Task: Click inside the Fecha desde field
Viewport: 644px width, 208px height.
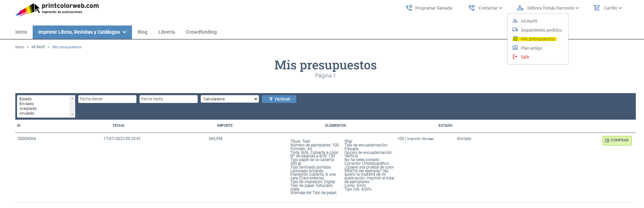Action: 107,99
